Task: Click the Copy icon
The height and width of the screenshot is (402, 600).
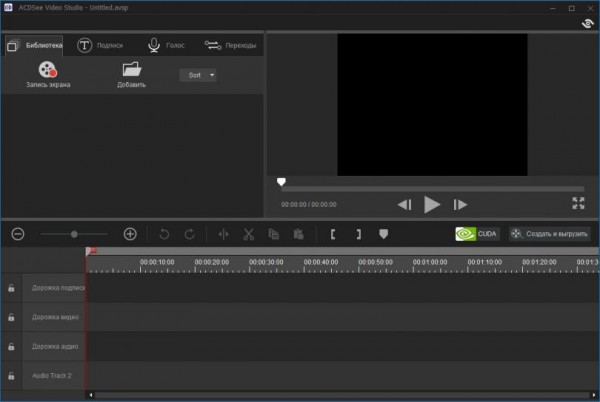Action: click(x=274, y=234)
